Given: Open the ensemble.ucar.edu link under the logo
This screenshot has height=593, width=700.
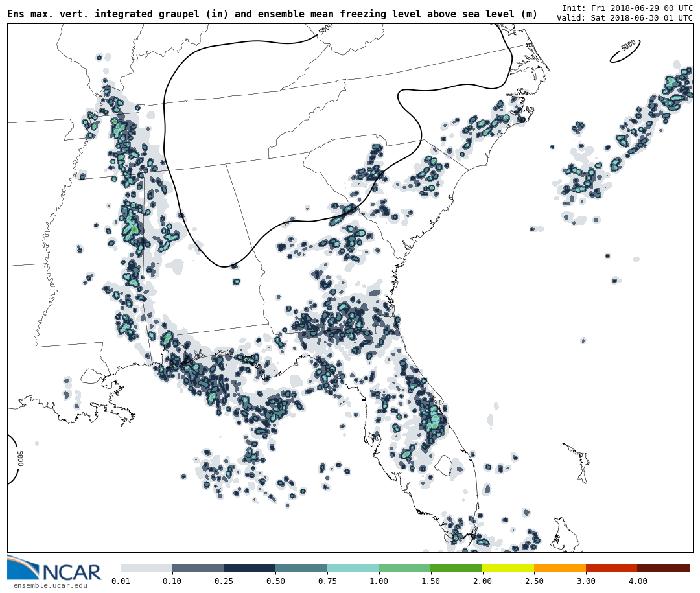Looking at the screenshot, I should coord(50,585).
